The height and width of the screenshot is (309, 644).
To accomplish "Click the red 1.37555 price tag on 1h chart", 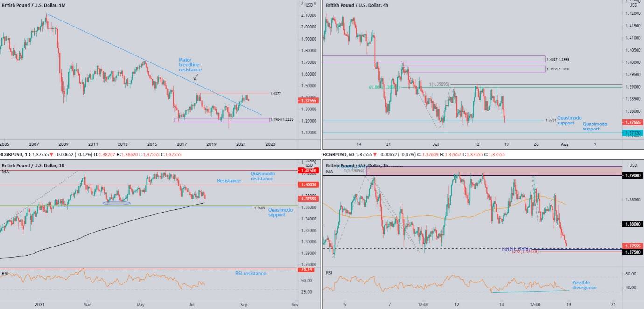I will click(x=633, y=246).
